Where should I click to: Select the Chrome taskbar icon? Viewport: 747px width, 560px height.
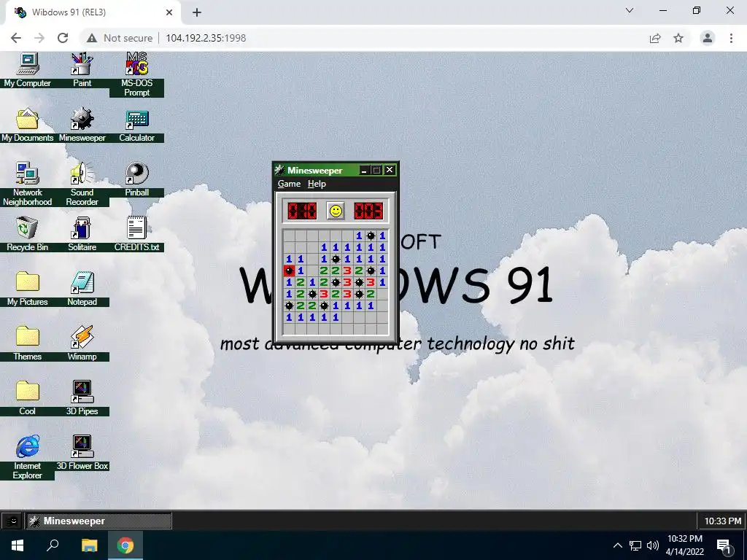point(125,545)
